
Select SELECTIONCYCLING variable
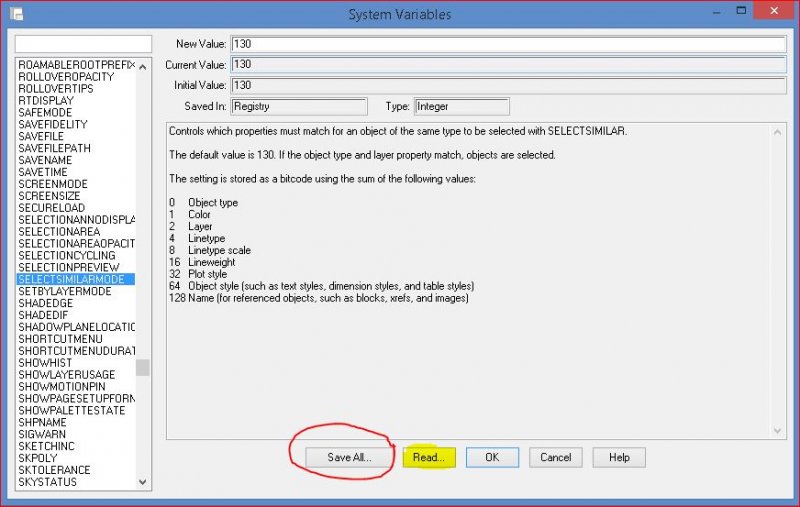click(67, 256)
